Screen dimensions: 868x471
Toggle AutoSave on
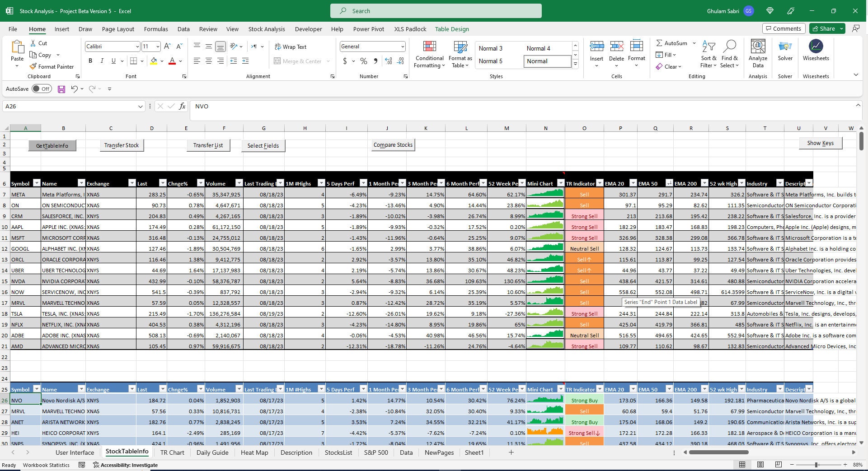[42, 89]
